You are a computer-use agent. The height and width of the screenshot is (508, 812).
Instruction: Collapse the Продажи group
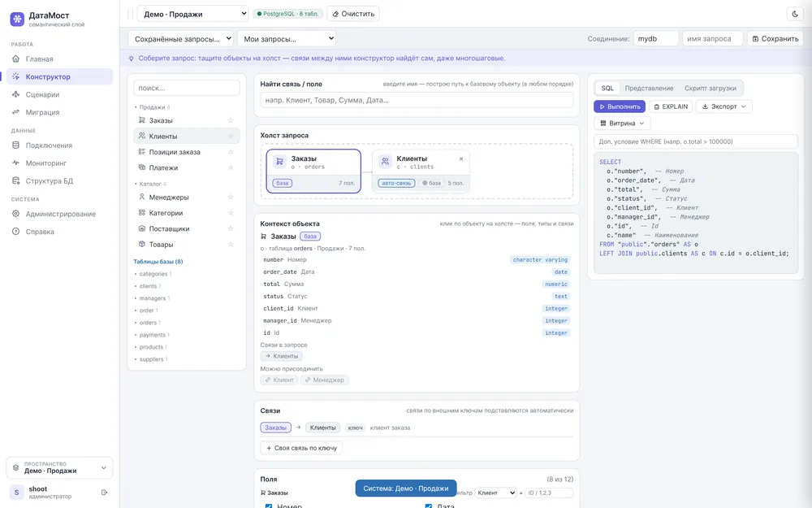[x=153, y=107]
